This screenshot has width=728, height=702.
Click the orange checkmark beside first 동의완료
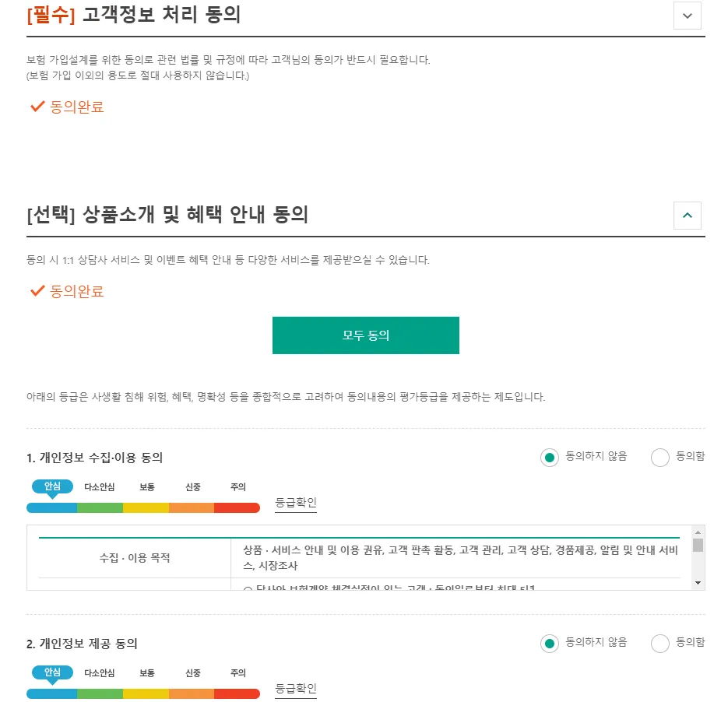(x=37, y=107)
